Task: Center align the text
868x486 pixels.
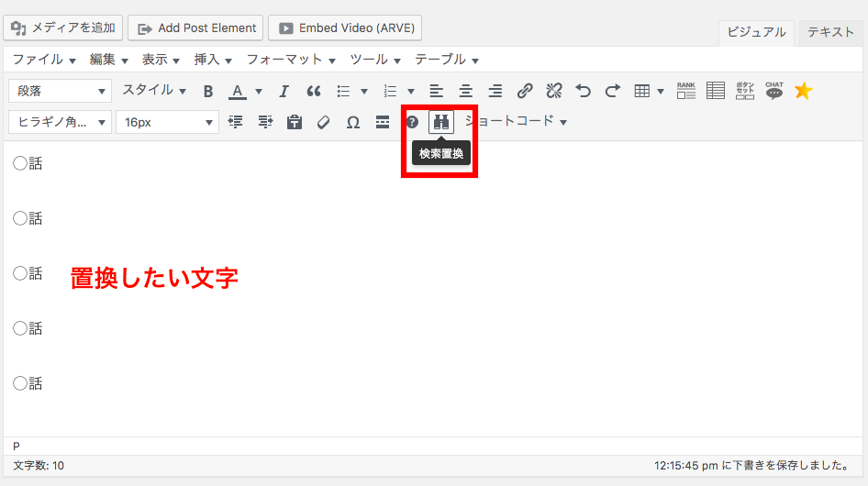Action: pos(465,91)
